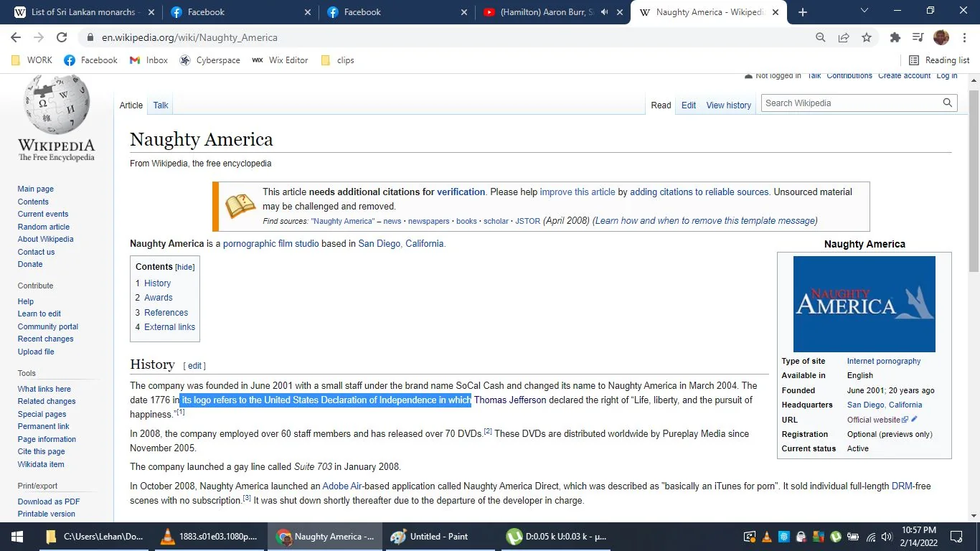Viewport: 980px width, 551px height.
Task: Click the zoom magnifier icon in address bar
Action: tap(821, 37)
